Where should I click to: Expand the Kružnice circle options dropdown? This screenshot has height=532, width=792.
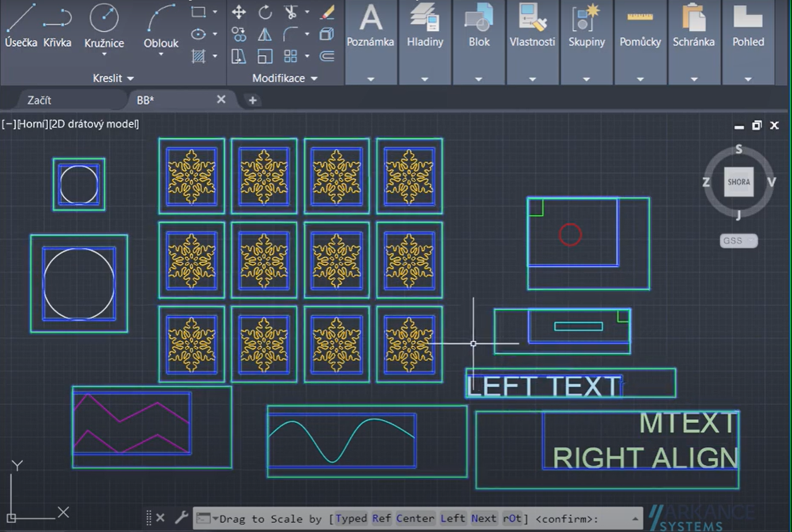(104, 55)
